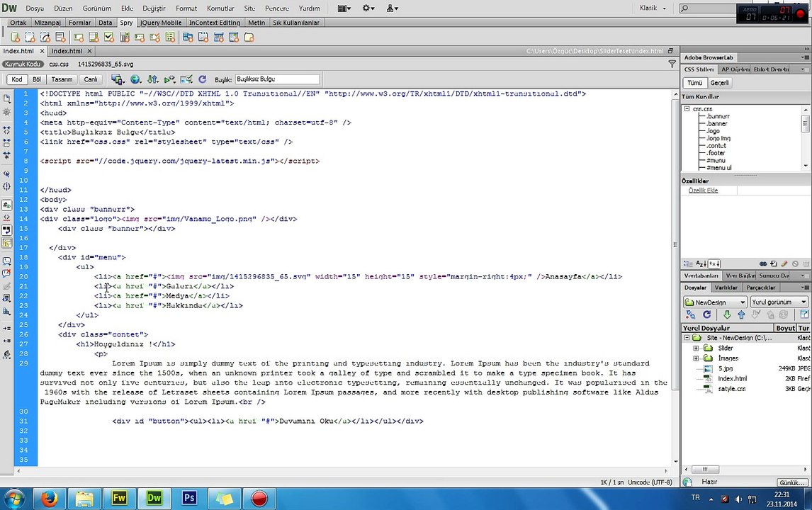Click the Fireworks icon in the taskbar

[119, 499]
